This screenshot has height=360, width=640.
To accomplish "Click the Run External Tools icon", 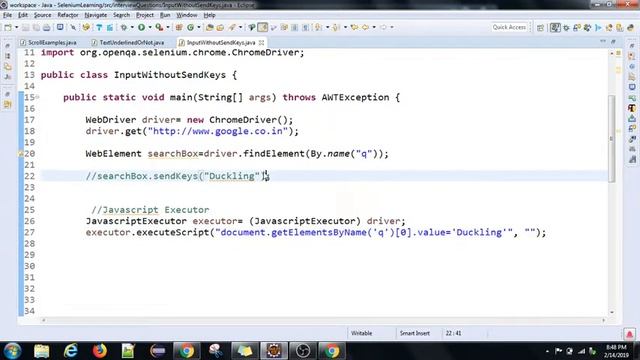I will tap(159, 27).
